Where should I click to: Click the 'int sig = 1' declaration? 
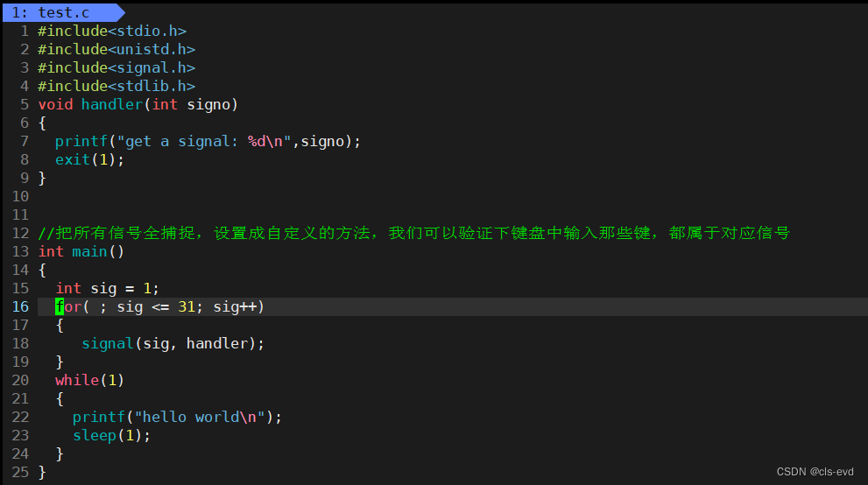[x=108, y=288]
